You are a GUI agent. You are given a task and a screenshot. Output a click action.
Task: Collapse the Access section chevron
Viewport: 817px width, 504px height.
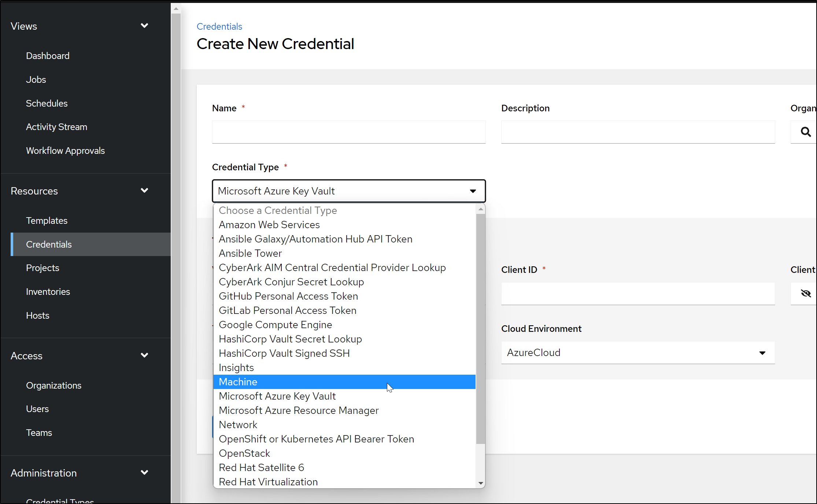144,355
